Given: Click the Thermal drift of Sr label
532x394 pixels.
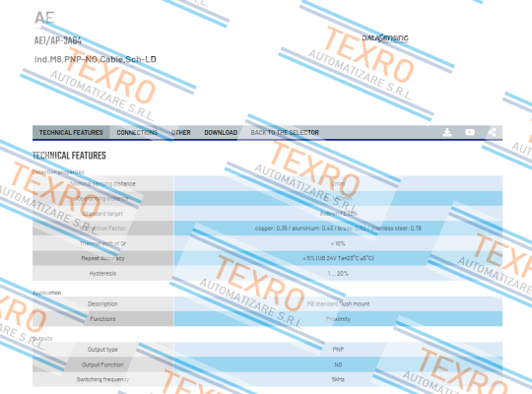Looking at the screenshot, I should coord(102,243).
